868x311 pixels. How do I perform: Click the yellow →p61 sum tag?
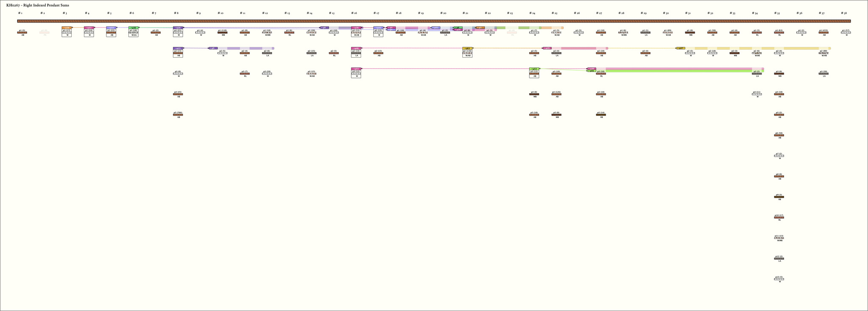pos(467,48)
